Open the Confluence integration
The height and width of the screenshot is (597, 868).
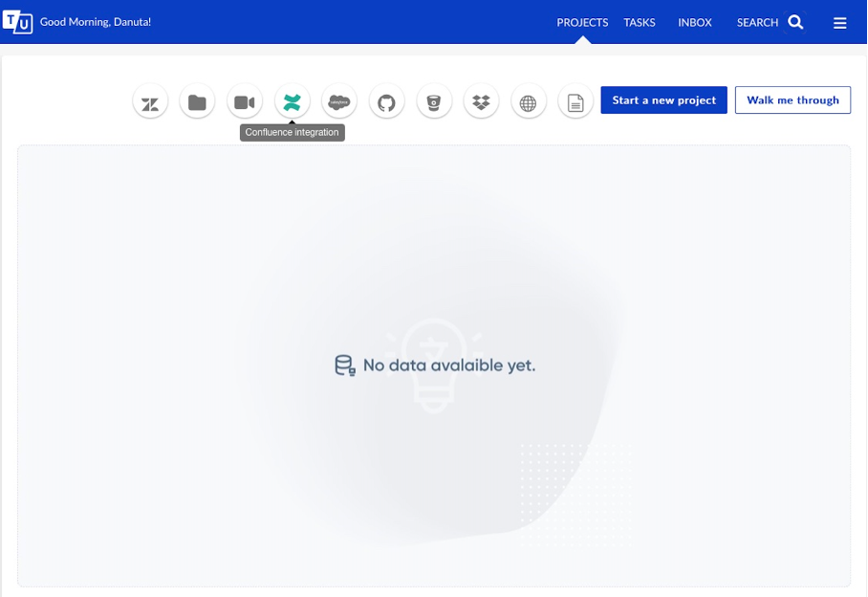pyautogui.click(x=292, y=102)
